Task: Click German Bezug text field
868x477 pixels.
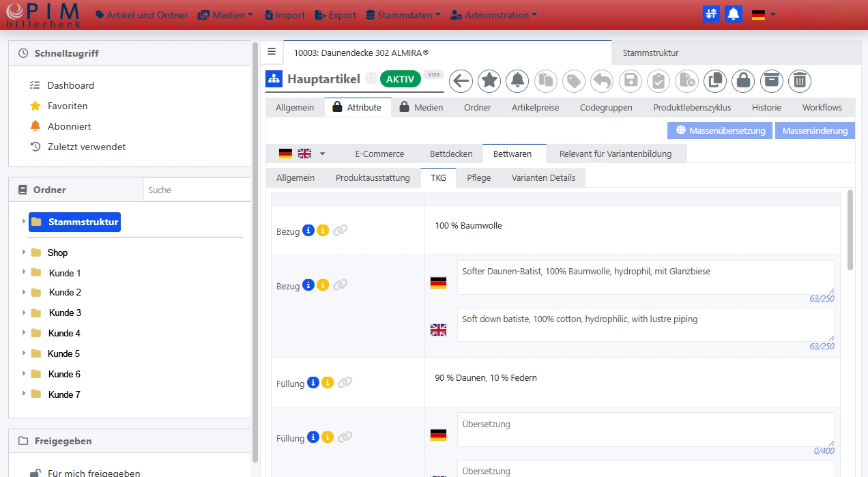Action: (646, 277)
